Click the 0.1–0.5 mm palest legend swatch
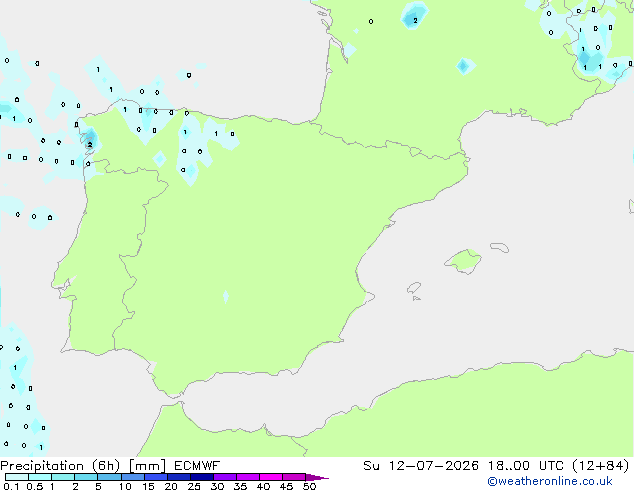 pyautogui.click(x=17, y=477)
